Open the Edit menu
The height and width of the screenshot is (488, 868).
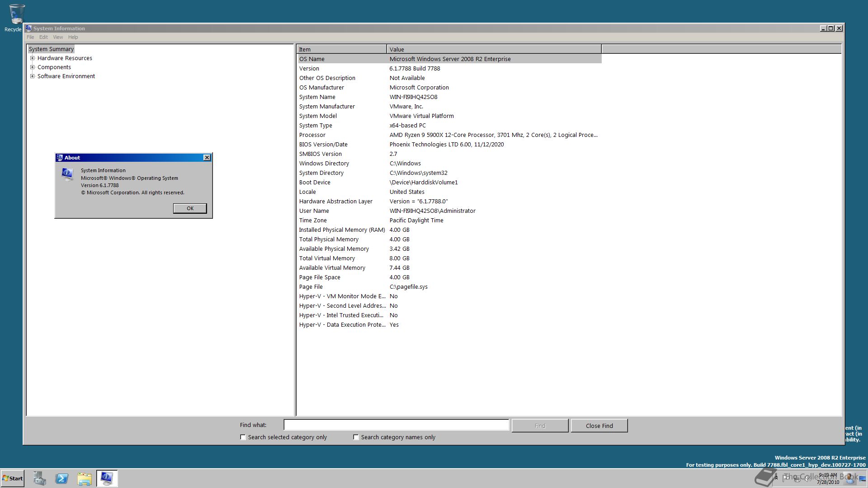click(x=43, y=37)
